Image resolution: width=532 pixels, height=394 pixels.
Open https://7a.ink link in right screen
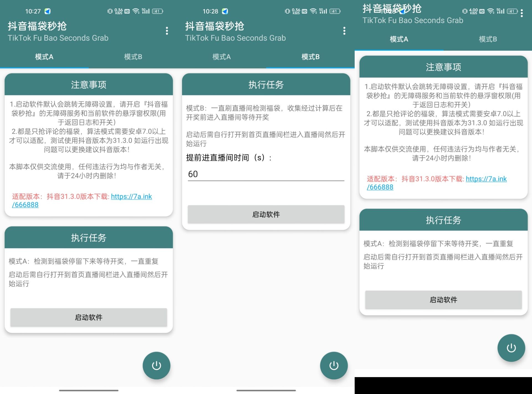coord(486,179)
